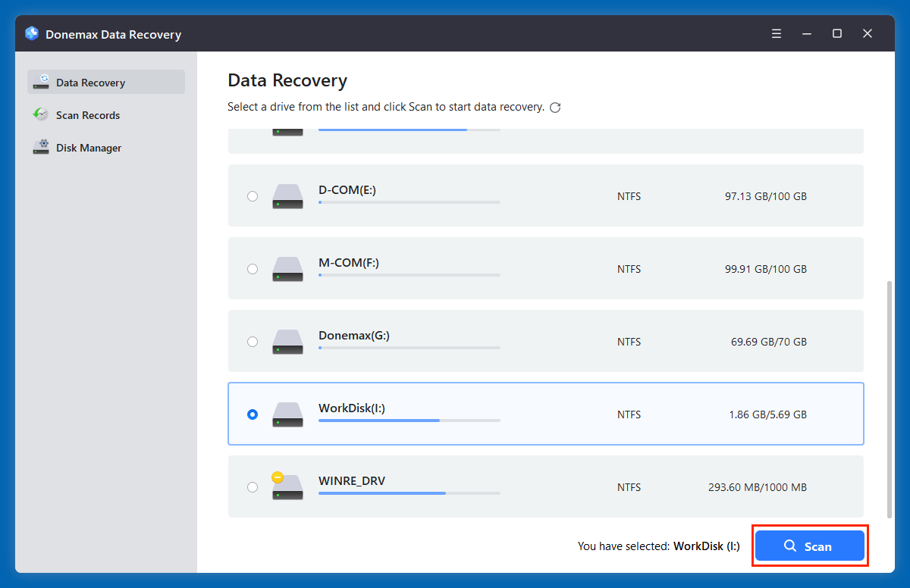Viewport: 910px width, 588px height.
Task: Select the Donemax(G:) drive radio button
Action: [x=253, y=341]
